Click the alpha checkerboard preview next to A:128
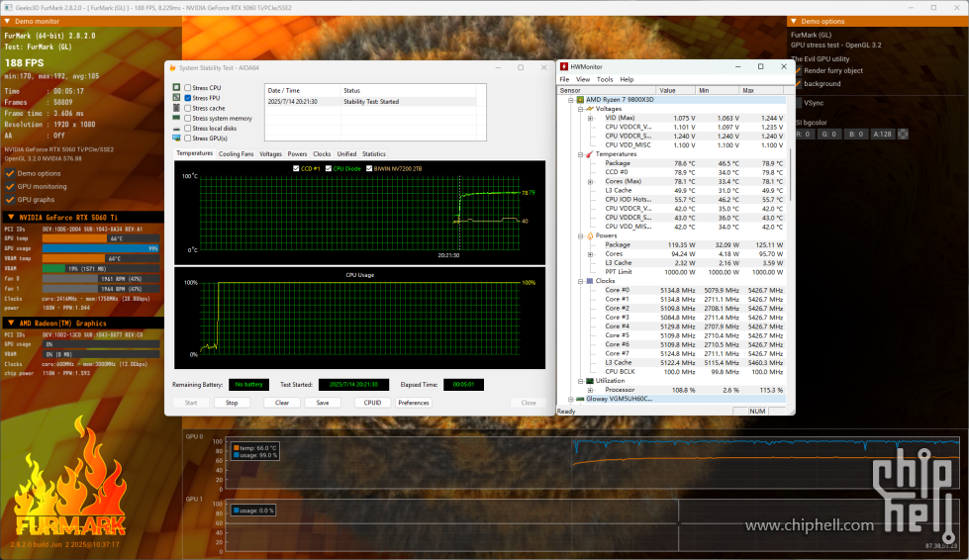Viewport: 969px width, 560px height. [903, 134]
